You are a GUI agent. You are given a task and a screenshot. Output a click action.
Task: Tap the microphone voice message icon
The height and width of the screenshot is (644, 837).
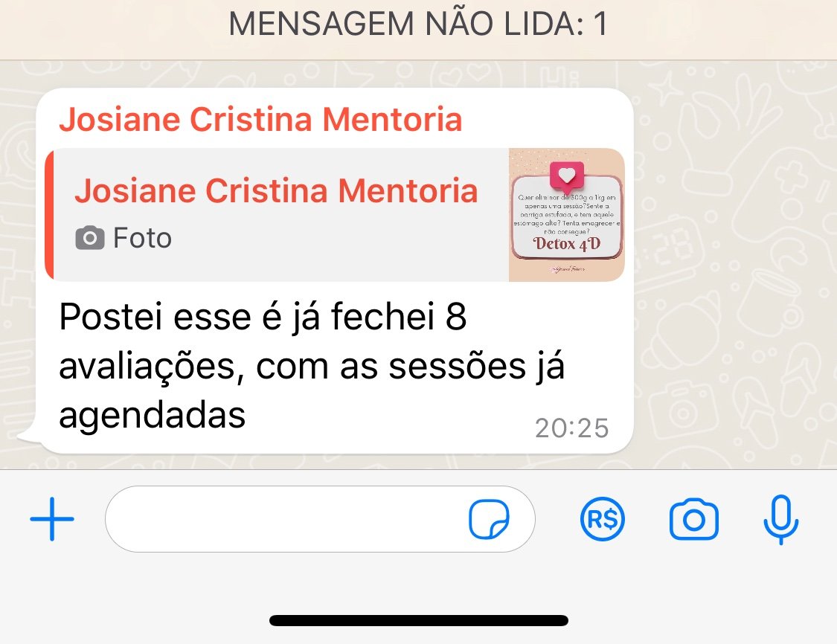pyautogui.click(x=781, y=520)
